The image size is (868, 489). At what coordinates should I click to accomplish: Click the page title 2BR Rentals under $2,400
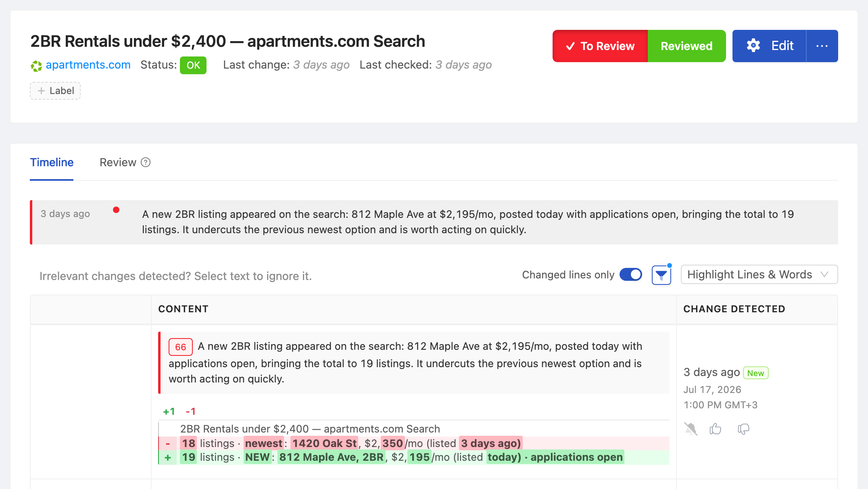click(227, 41)
